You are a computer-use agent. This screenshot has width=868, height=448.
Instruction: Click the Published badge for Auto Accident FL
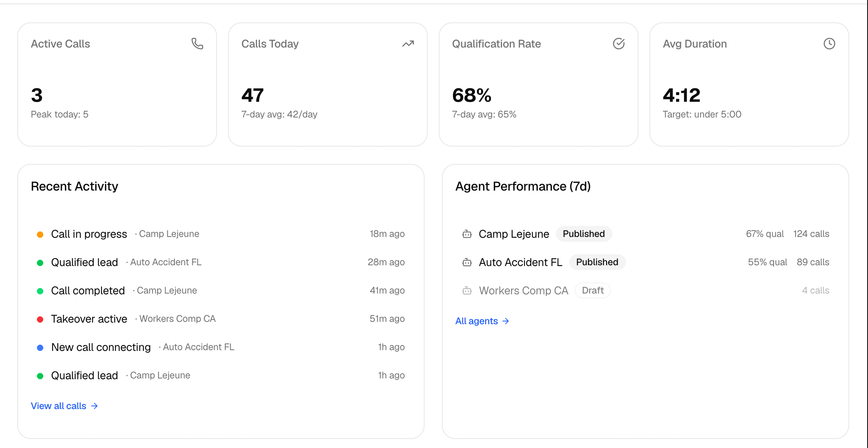coord(597,262)
